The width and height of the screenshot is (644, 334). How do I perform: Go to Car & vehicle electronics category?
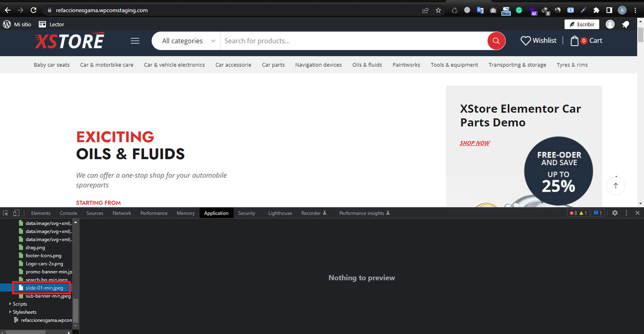[174, 65]
